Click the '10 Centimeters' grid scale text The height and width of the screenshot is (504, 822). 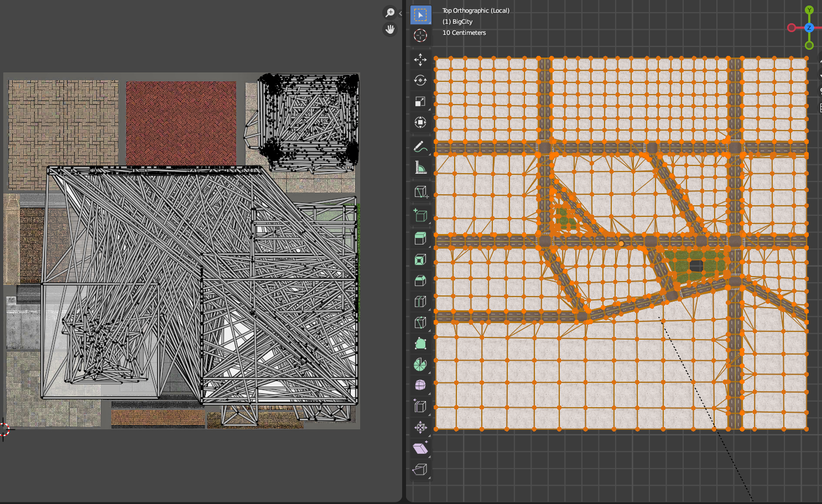[464, 33]
